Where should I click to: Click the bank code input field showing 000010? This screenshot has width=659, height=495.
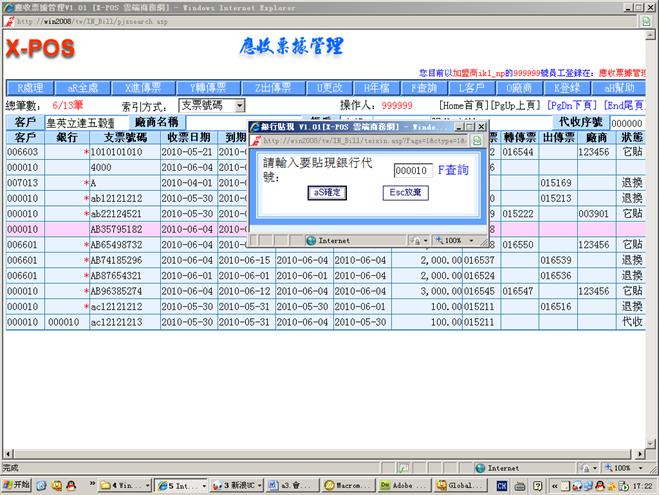pyautogui.click(x=413, y=170)
